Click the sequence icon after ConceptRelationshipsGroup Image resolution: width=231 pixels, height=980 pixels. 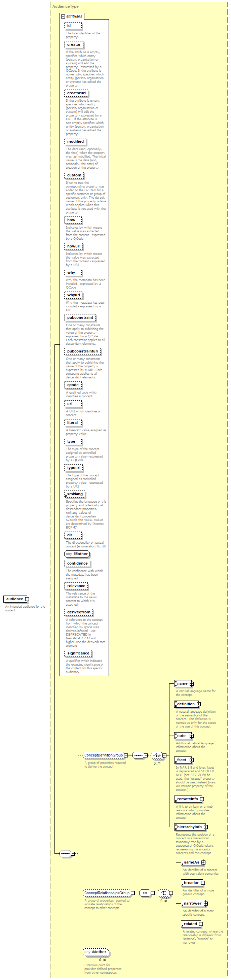(x=144, y=893)
